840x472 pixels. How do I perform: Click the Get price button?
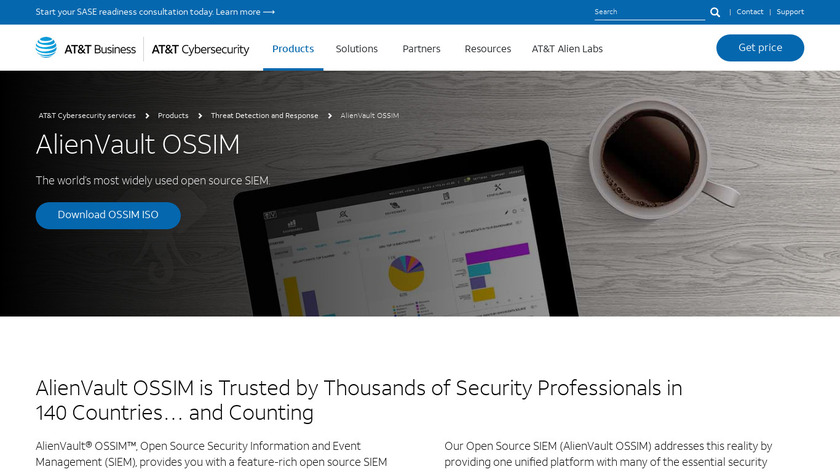coord(760,48)
